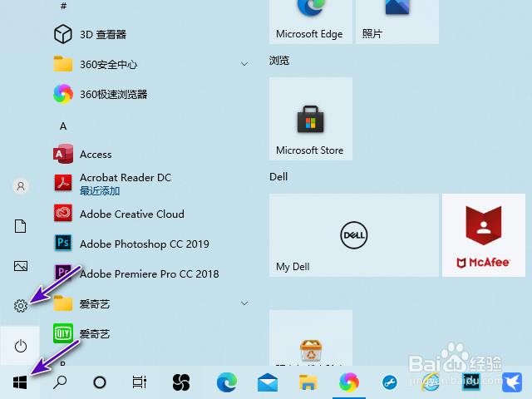Open the 爱奇艺 folder entry
532x399 pixels.
click(150, 303)
